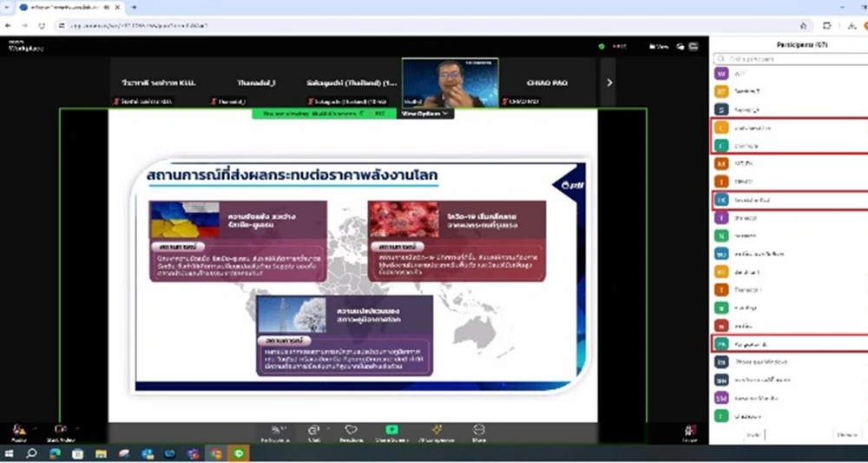Click the chat bubble icon in top bar
Image resolution: width=868 pixels, height=463 pixels.
[x=681, y=47]
